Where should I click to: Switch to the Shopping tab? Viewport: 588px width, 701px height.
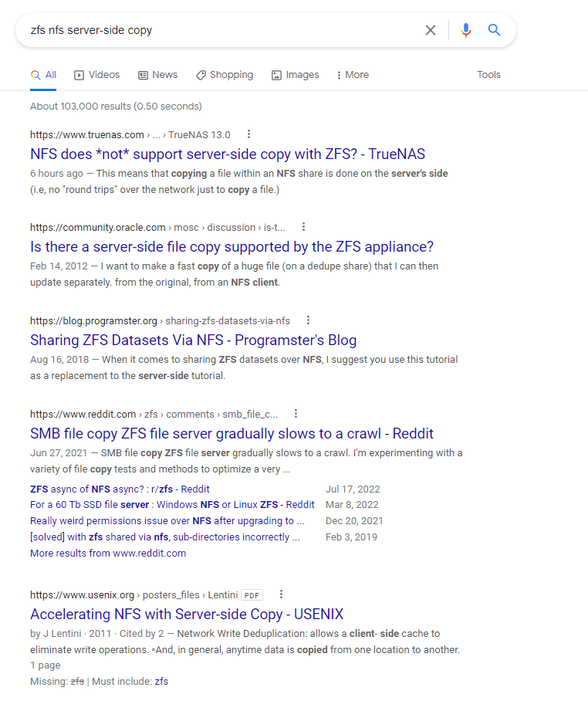pos(225,75)
